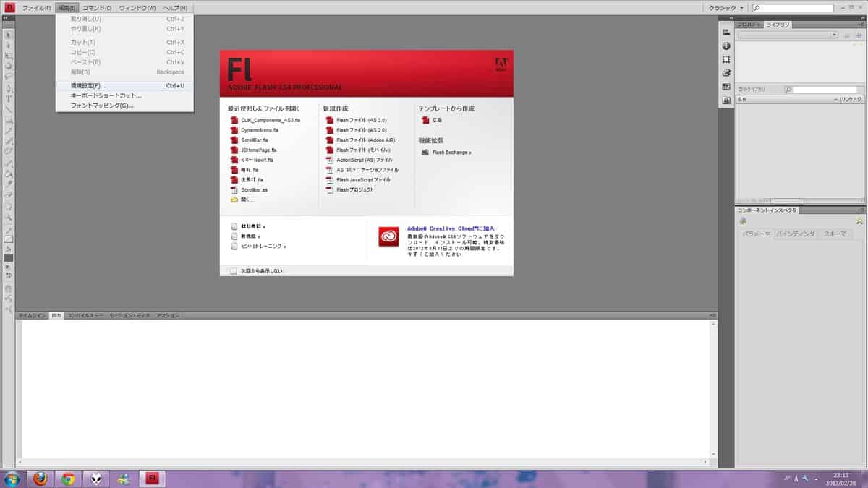Select the Pencil tool
Viewport: 868px width, 488px height.
tap(9, 132)
